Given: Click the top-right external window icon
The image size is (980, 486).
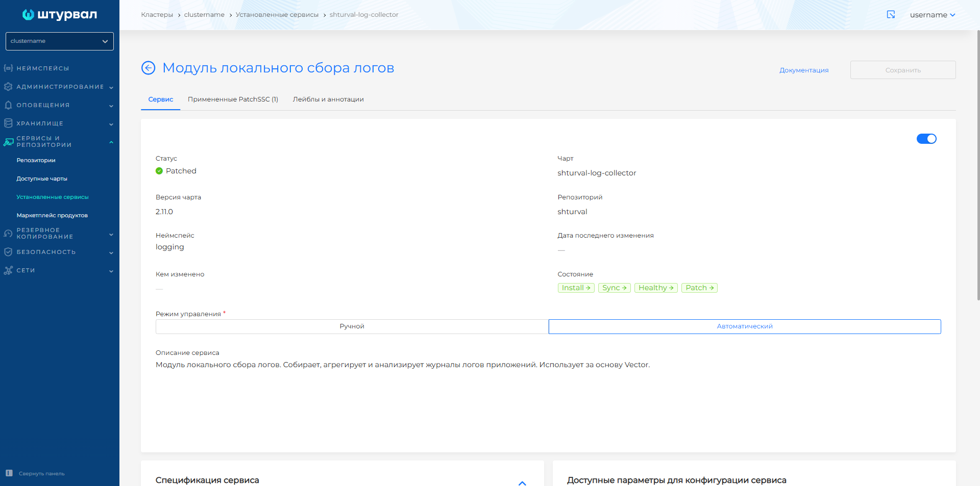Looking at the screenshot, I should click(x=891, y=15).
